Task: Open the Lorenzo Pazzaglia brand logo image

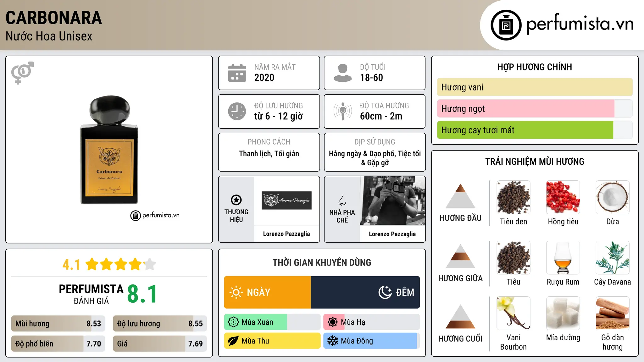Action: (x=286, y=200)
